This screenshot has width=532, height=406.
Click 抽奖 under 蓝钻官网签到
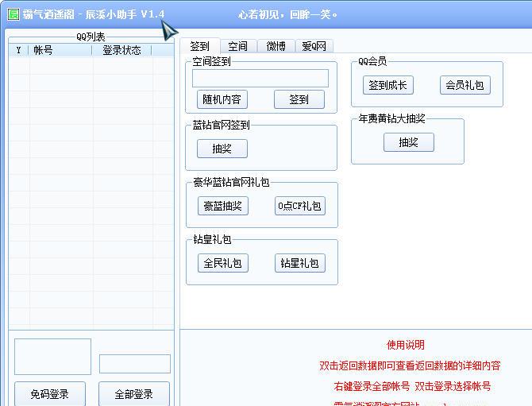pos(222,149)
